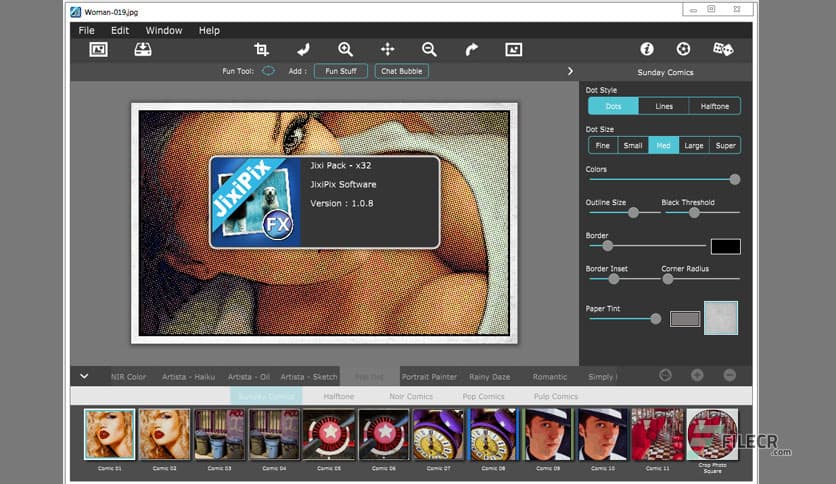Select the Comic 05 preset thumbnail
The image size is (836, 484).
[x=329, y=434]
